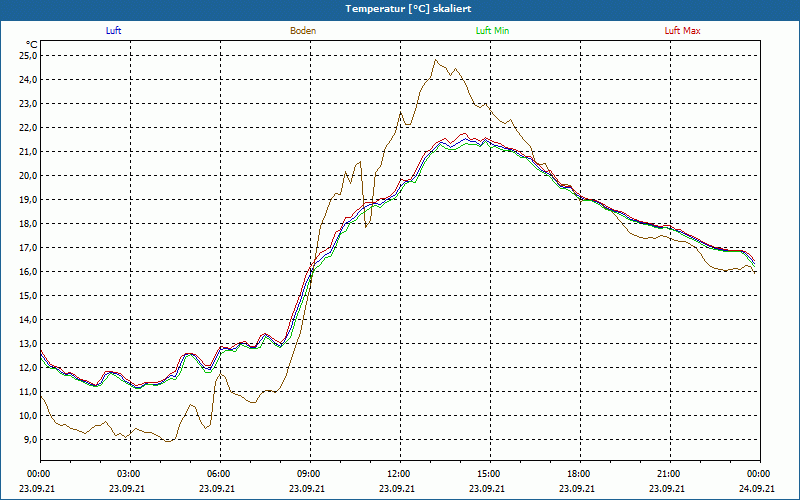Click the 22,0 y-axis label

coord(27,127)
